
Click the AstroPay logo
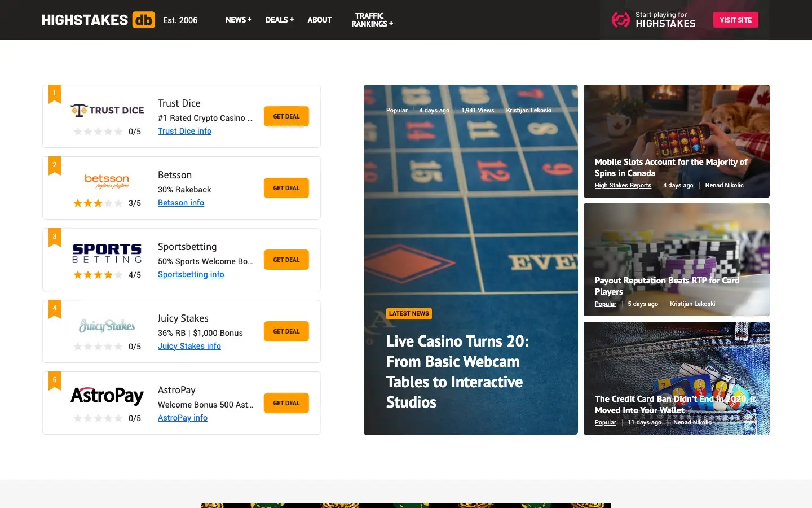(x=107, y=396)
